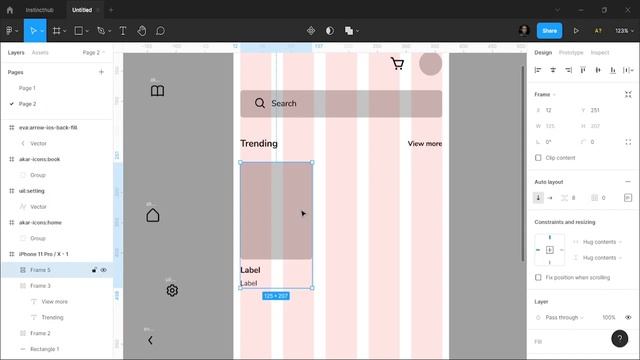Toggle Frame 5 layer visibility eye
640x360 pixels.
(104, 270)
